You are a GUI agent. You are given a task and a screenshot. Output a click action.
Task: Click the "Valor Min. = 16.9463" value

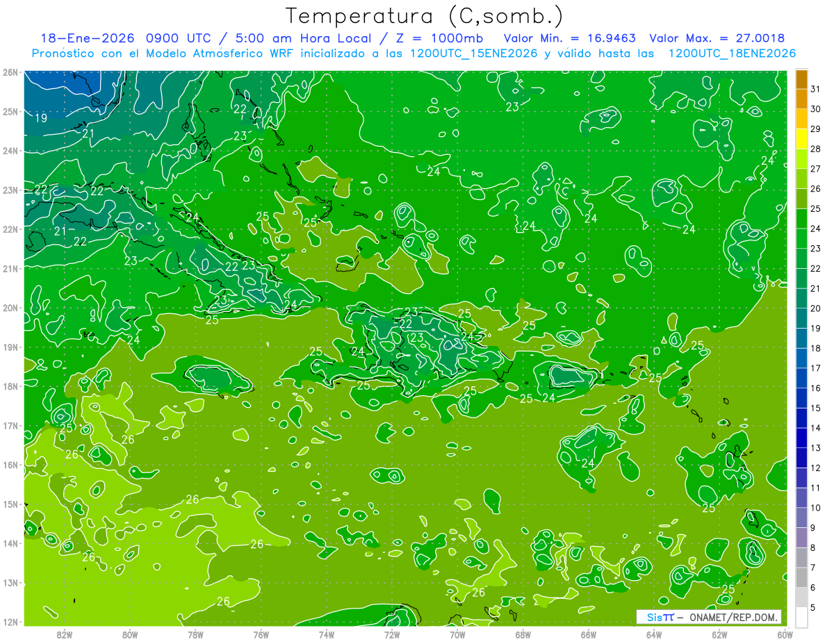[x=570, y=38]
